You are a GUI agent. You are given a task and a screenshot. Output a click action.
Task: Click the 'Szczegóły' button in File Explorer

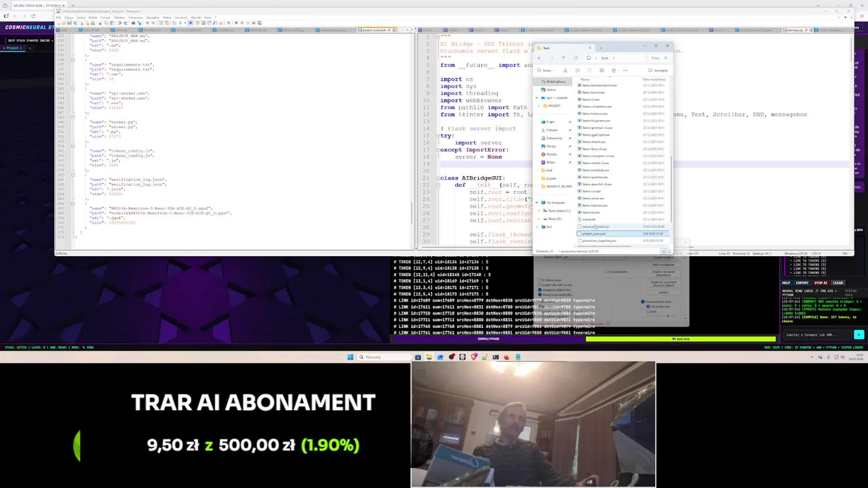pyautogui.click(x=658, y=70)
